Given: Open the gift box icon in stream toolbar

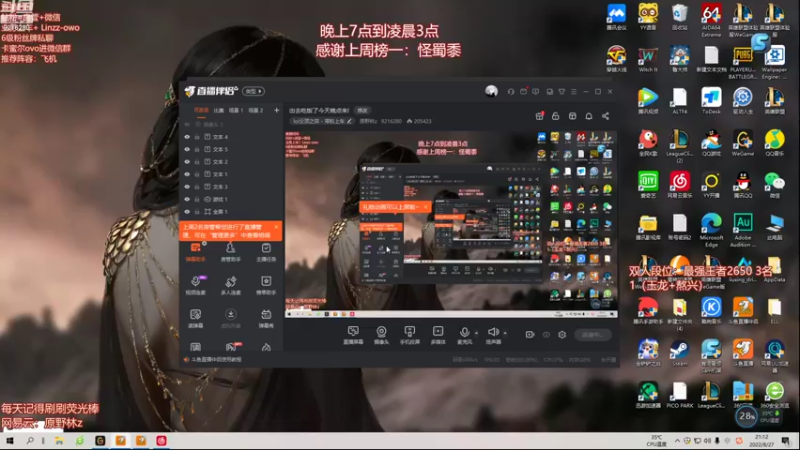Looking at the screenshot, I should 539,116.
